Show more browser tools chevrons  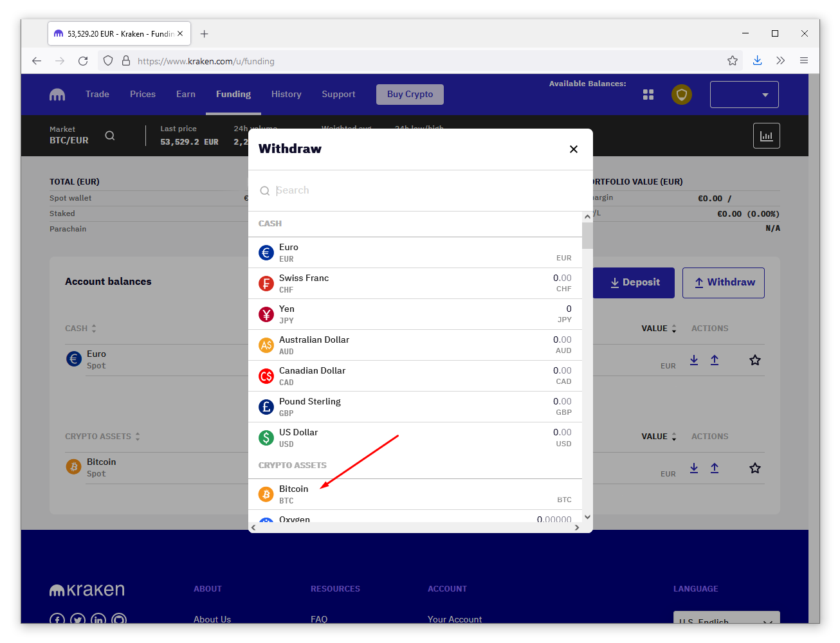(x=781, y=60)
